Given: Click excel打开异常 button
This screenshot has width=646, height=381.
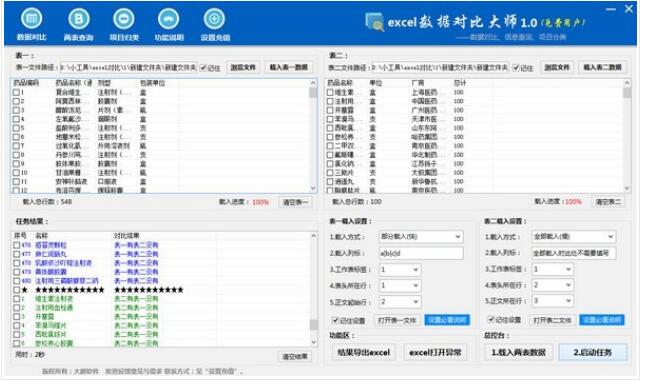Looking at the screenshot, I should (x=435, y=353).
